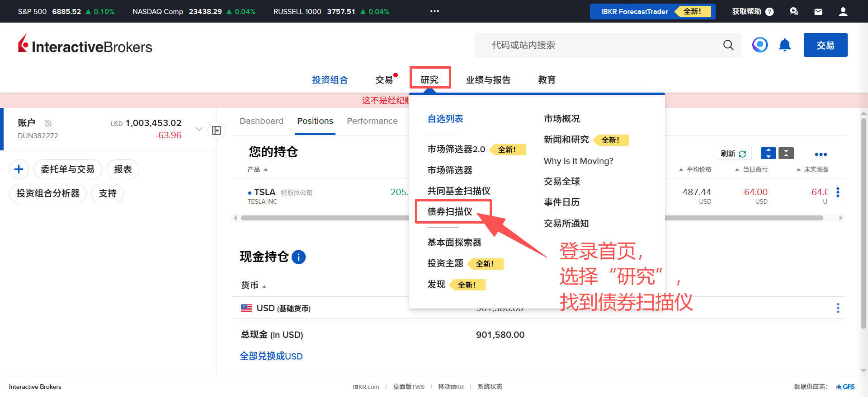Open the cash holdings info icon
The image size is (868, 397).
click(299, 257)
